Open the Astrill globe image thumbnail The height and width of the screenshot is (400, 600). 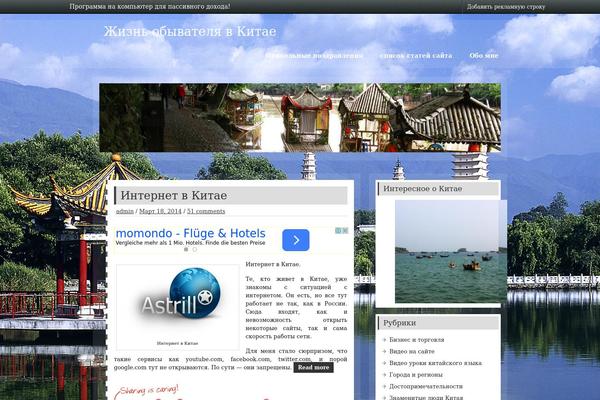(x=178, y=301)
